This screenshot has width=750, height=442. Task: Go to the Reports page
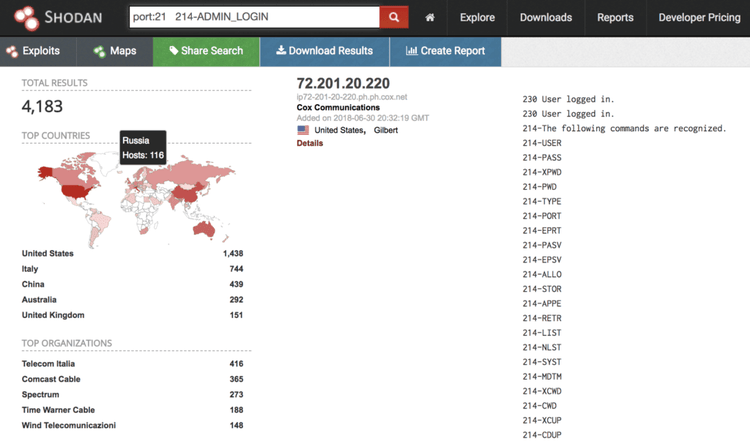[615, 18]
